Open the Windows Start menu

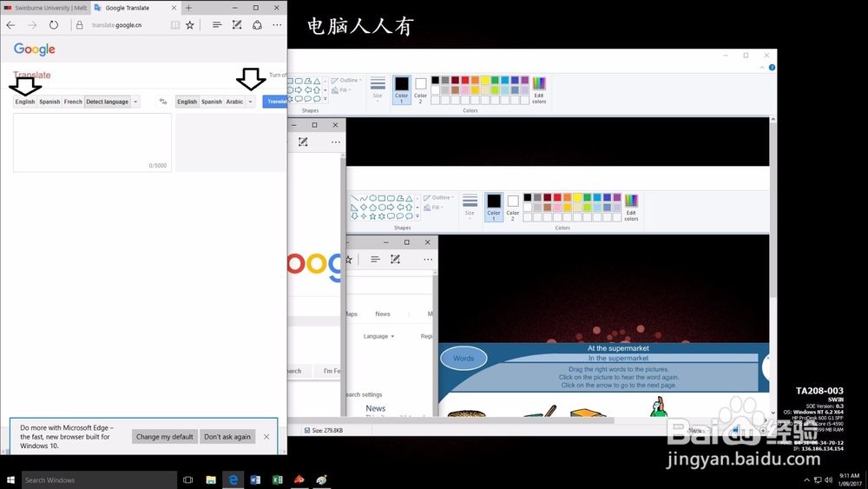point(10,479)
